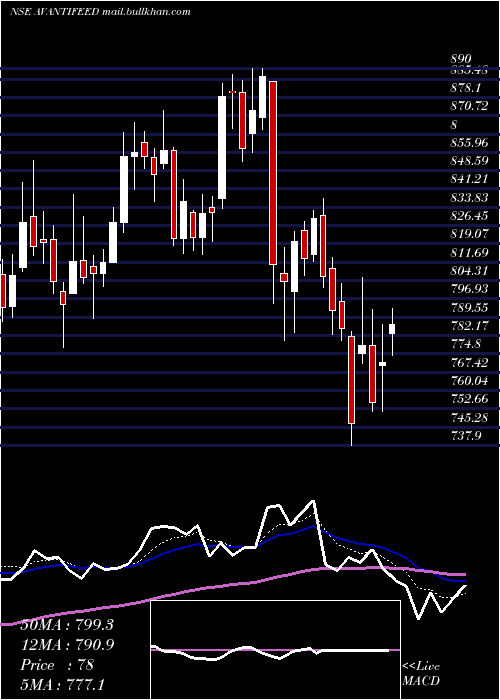Screen dimensions: 500x700
Task: Select the 841.21 price axis label
Action: 469,179
